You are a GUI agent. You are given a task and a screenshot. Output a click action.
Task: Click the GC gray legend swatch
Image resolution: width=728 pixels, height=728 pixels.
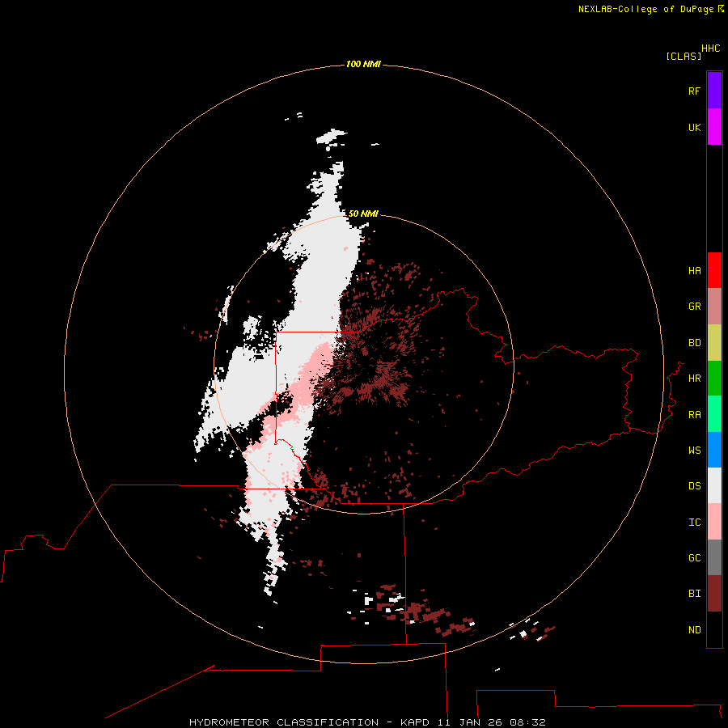coord(714,557)
